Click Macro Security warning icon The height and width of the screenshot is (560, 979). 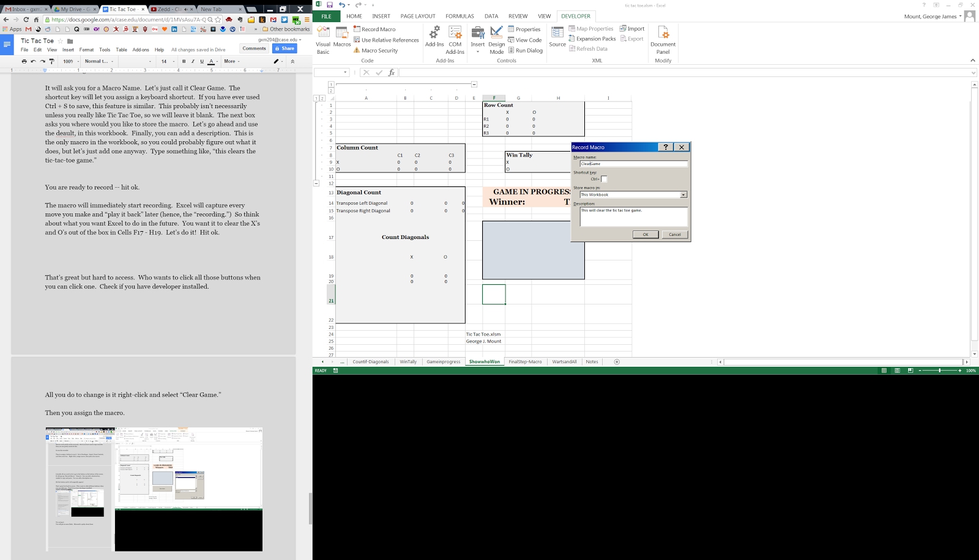tap(357, 51)
